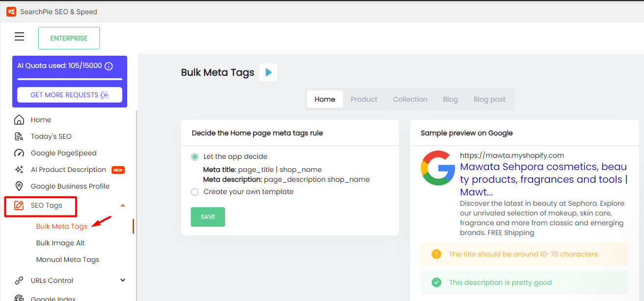
Task: Select Create your own template radio button
Action: pyautogui.click(x=195, y=192)
